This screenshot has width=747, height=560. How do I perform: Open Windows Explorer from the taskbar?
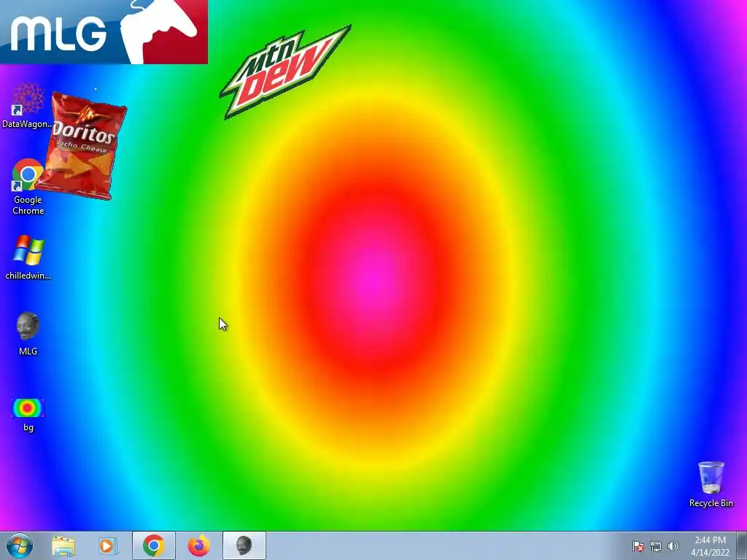click(x=63, y=545)
